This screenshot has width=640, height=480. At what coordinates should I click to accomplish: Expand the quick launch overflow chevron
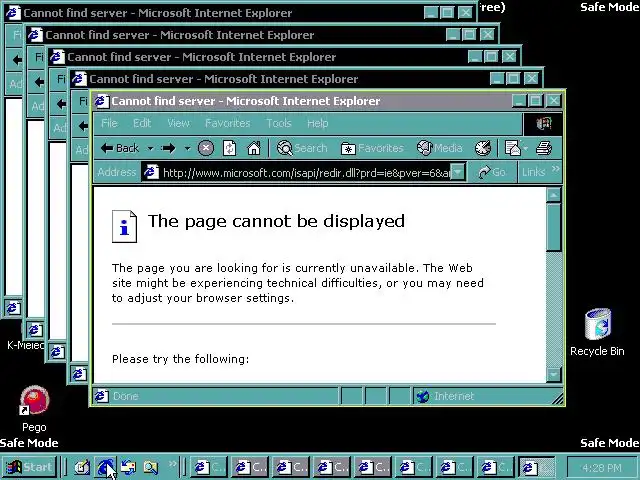(173, 463)
